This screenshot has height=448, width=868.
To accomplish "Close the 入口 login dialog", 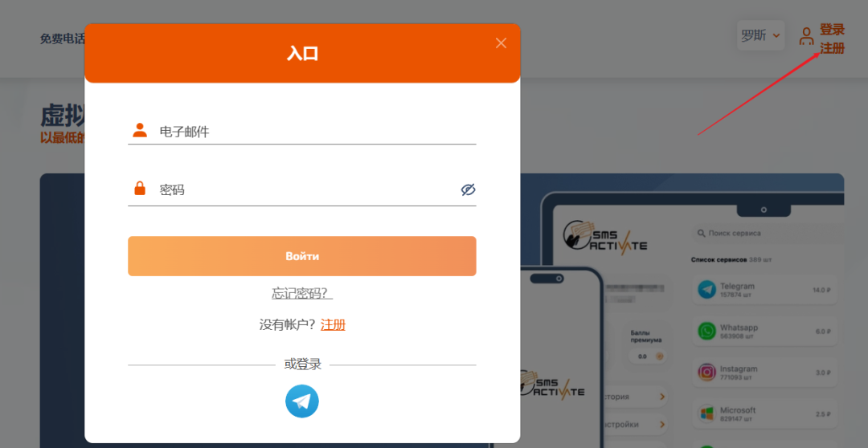I will (x=501, y=43).
